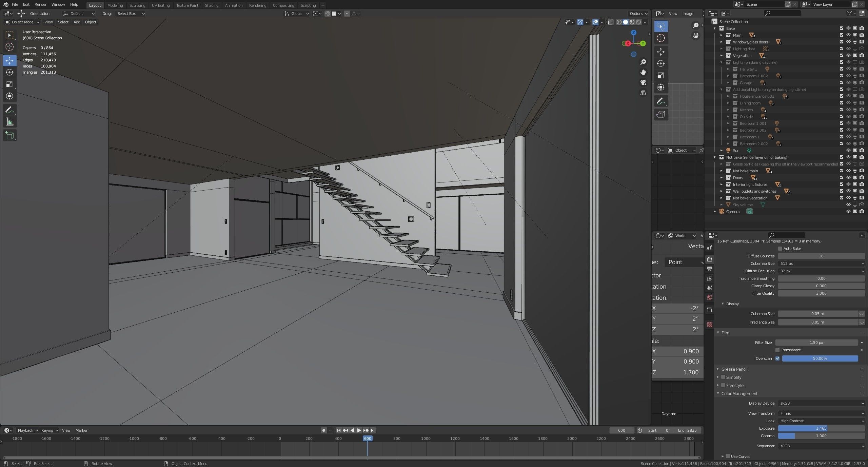Switch perspective/orthographic grid icon
This screenshot has width=868, height=467.
point(643,93)
